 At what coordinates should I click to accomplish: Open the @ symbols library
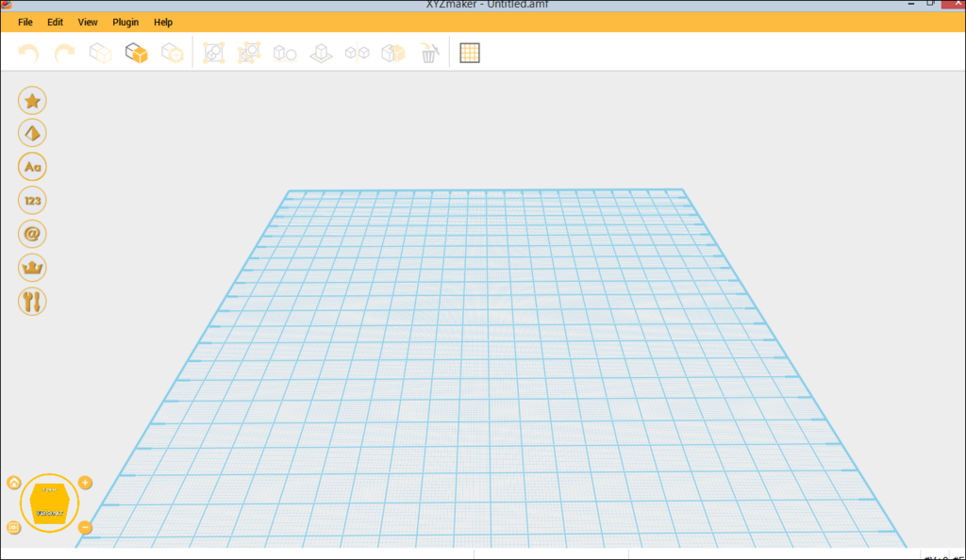[x=32, y=234]
